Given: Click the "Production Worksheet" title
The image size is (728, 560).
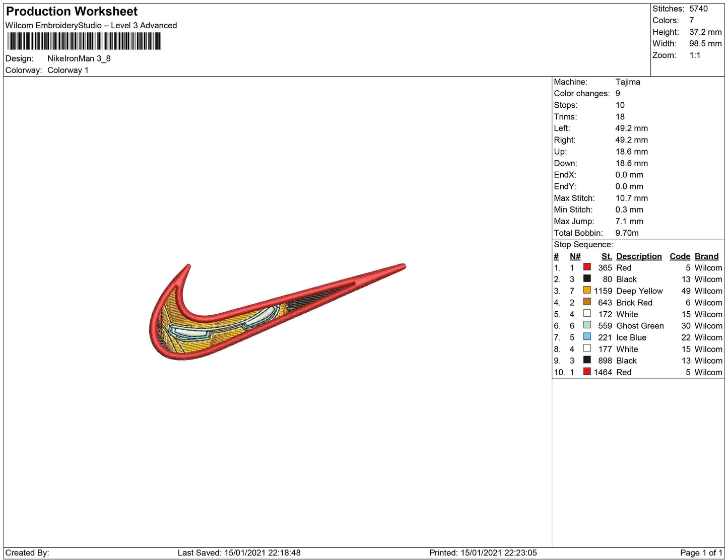Looking at the screenshot, I should 72,12.
